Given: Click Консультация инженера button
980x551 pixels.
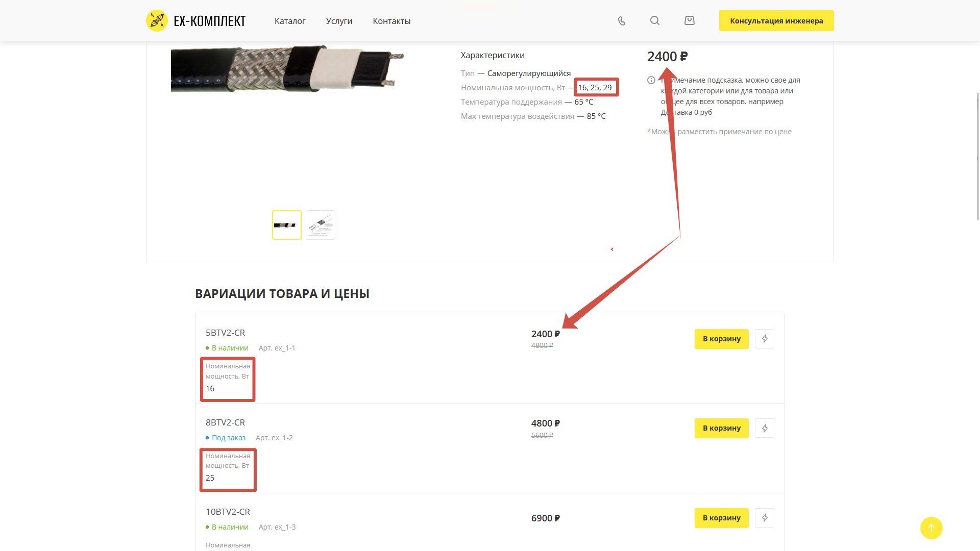Looking at the screenshot, I should (776, 21).
